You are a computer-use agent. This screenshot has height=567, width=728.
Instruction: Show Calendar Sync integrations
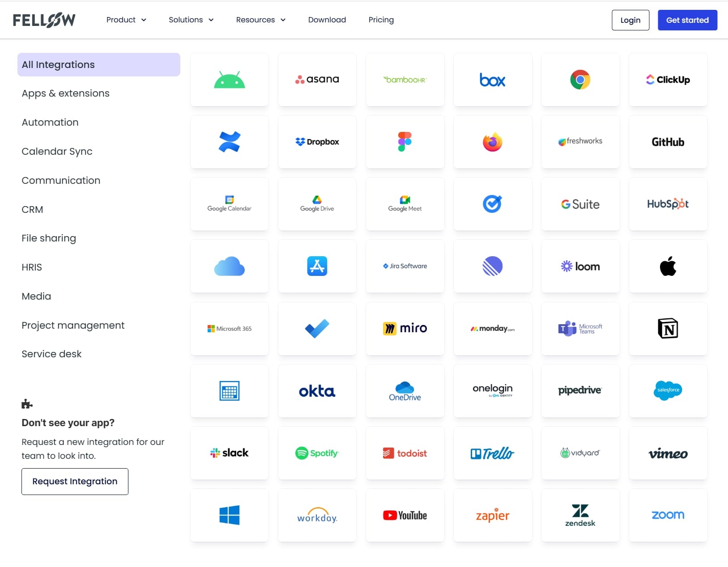click(x=57, y=151)
